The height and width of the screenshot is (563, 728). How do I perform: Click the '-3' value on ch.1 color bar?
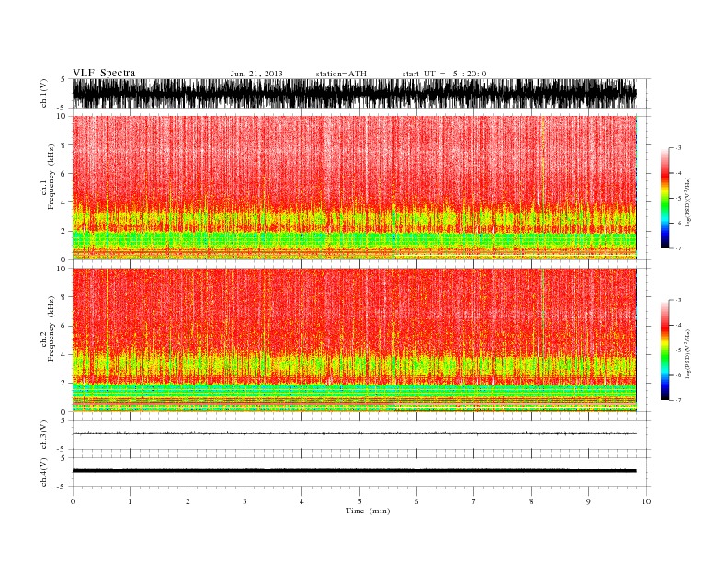[x=677, y=148]
